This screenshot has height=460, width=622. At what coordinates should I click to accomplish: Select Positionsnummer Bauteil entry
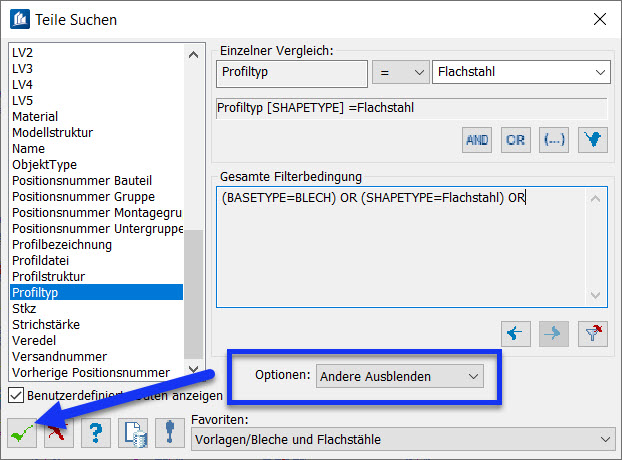pyautogui.click(x=96, y=180)
